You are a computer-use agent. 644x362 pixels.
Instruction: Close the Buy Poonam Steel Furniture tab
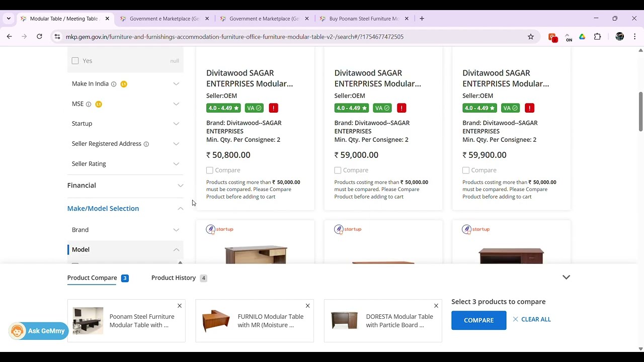click(407, 19)
